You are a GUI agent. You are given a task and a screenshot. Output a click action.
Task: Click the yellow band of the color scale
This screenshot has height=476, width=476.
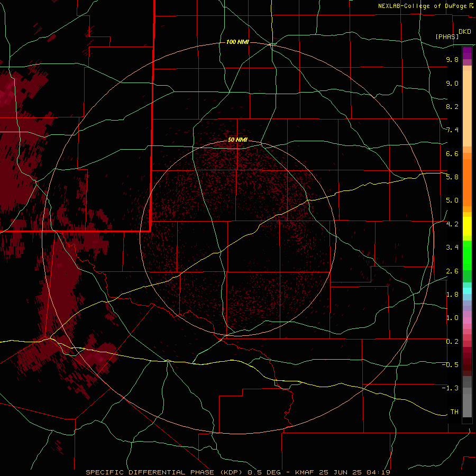click(467, 226)
